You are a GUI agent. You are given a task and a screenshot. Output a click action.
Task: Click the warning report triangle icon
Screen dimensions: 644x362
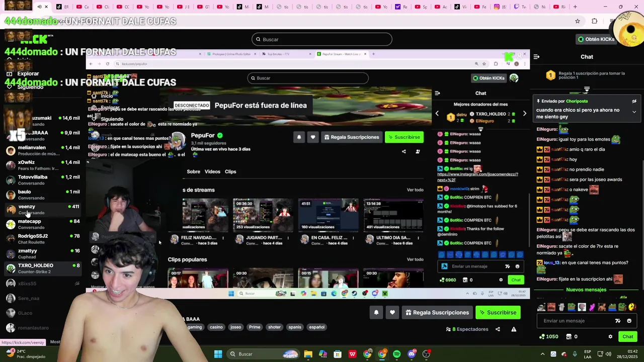coord(514,329)
